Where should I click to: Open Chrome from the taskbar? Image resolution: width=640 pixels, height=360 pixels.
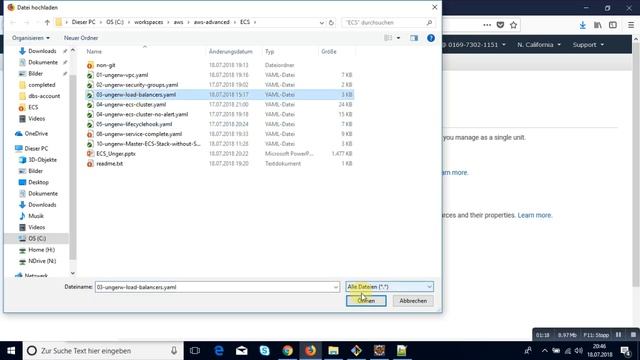click(287, 351)
